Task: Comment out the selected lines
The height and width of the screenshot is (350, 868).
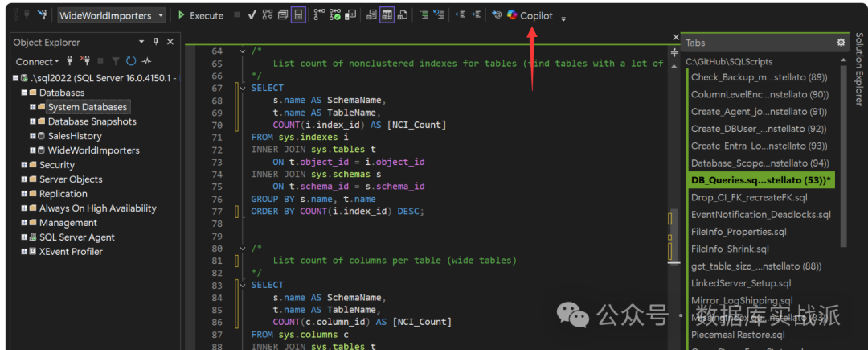Action: point(424,15)
